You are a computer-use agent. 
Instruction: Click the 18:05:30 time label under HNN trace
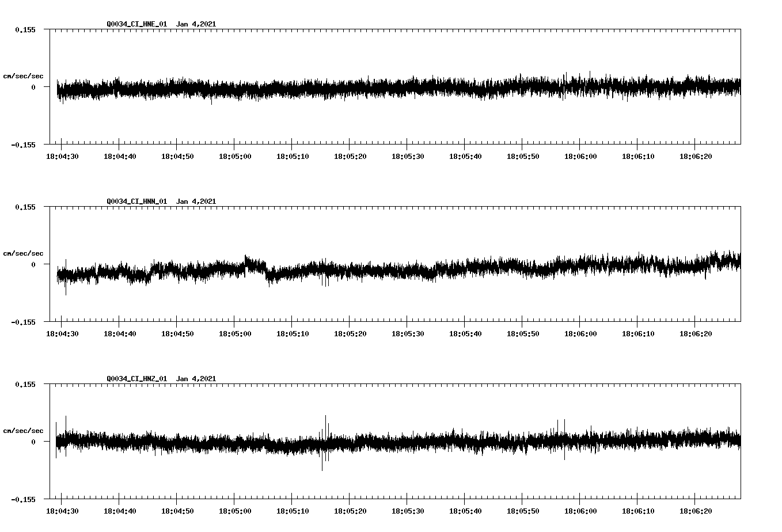coord(407,333)
